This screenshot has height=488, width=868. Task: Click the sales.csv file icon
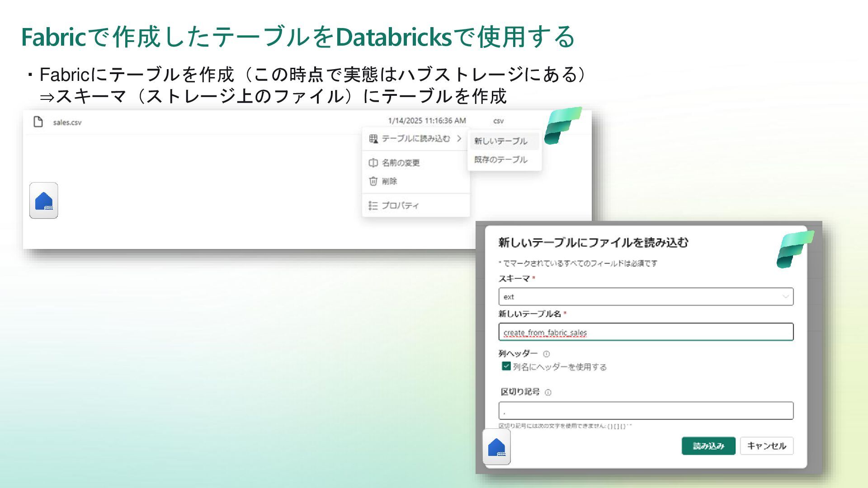click(x=38, y=122)
